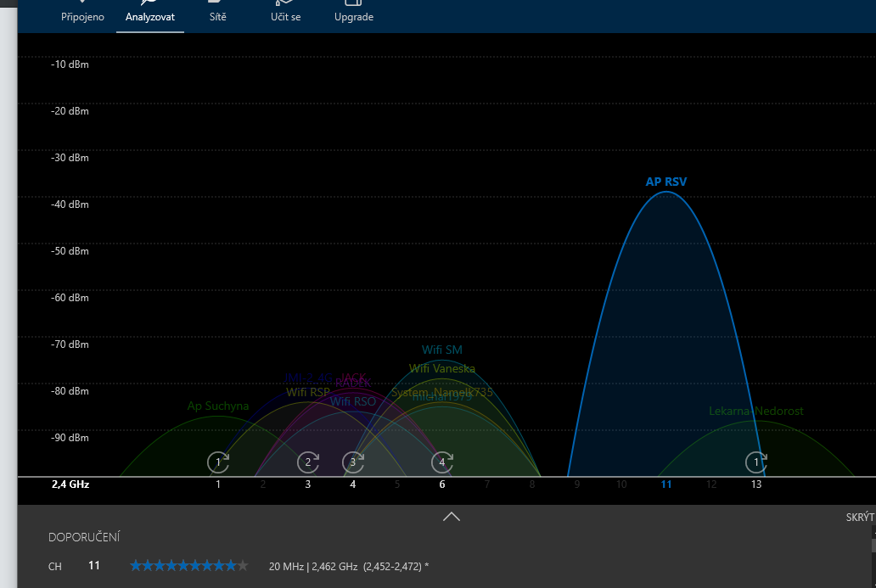This screenshot has width=876, height=588.
Task: Toggle the 2,4 GHz band label
Action: 69,484
